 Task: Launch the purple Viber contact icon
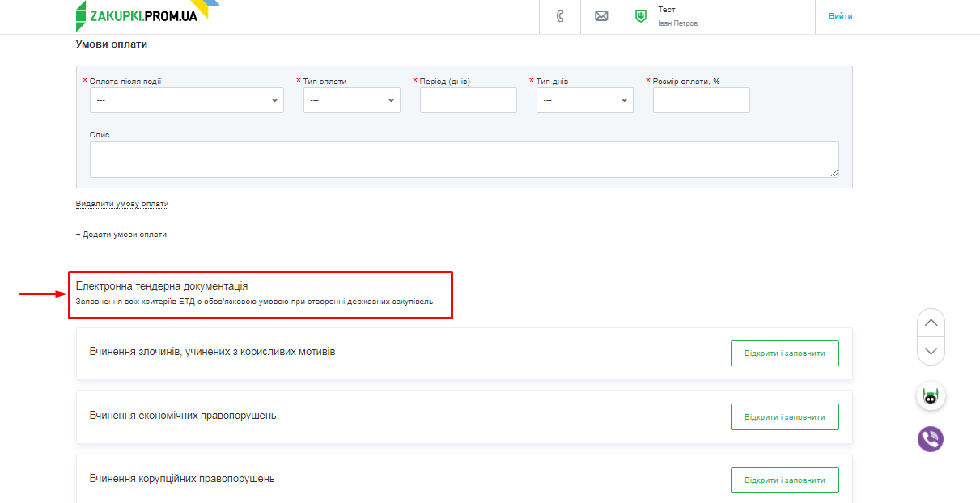coord(931,439)
